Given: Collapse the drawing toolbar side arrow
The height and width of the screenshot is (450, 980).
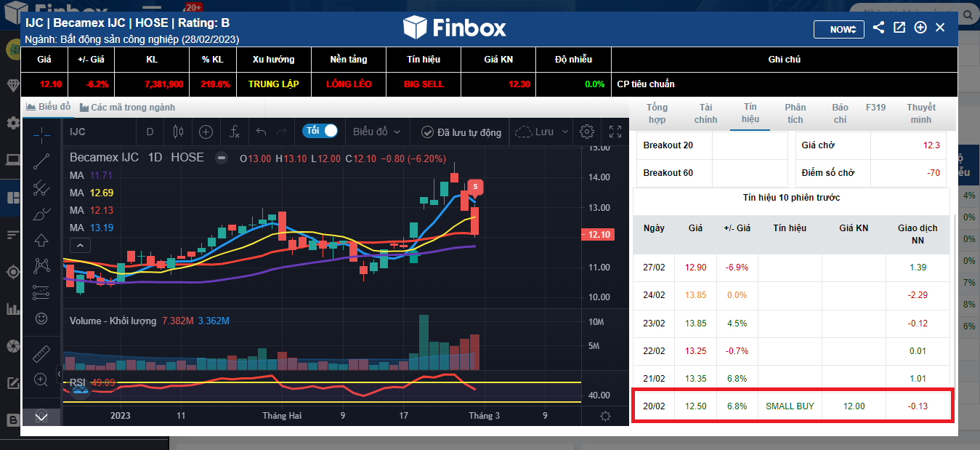Looking at the screenshot, I should point(58,376).
